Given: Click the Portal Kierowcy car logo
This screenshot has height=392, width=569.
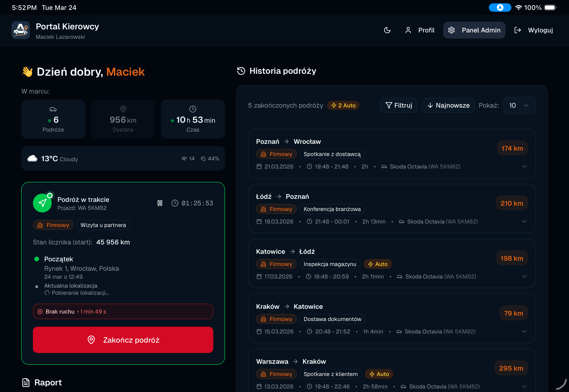Looking at the screenshot, I should click(21, 30).
